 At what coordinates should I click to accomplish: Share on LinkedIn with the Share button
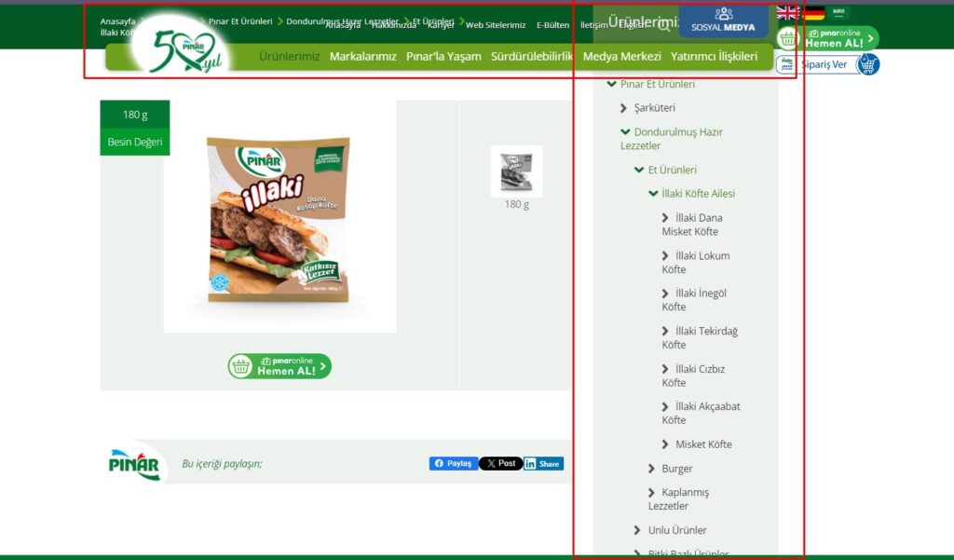pos(543,463)
